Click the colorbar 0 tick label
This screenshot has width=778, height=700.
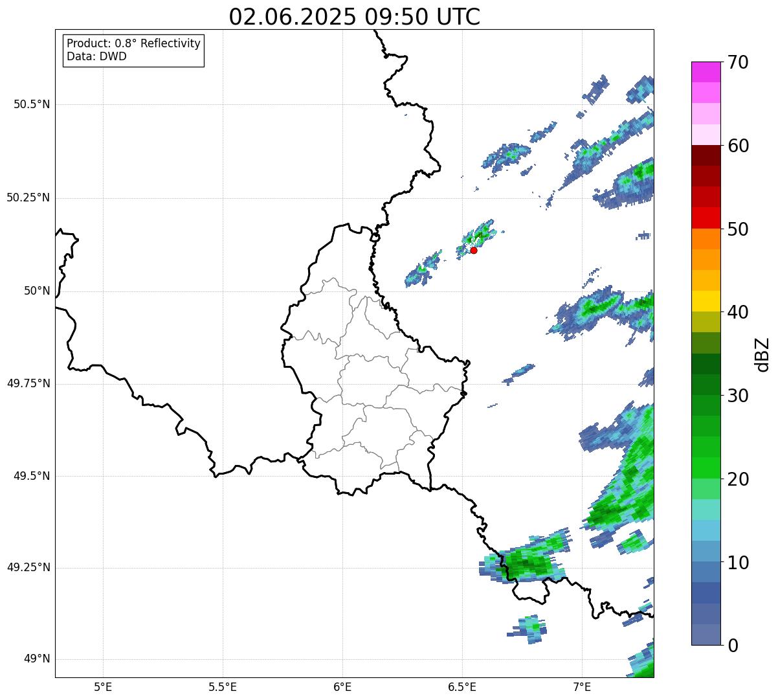point(733,646)
